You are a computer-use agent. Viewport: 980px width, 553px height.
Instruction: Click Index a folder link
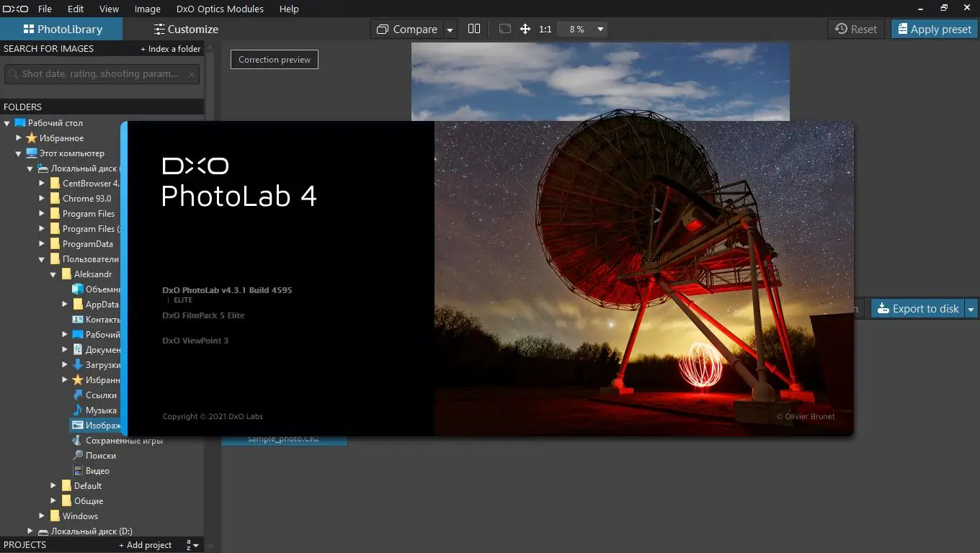pyautogui.click(x=170, y=49)
